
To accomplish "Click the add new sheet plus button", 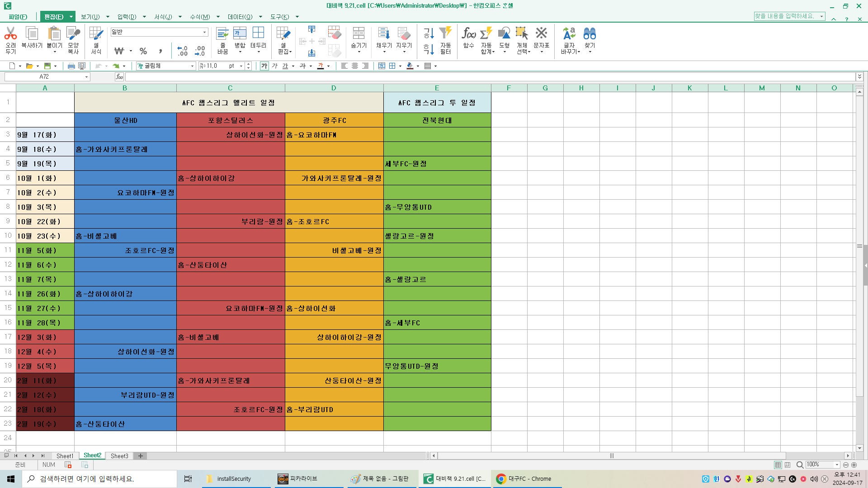I will [x=141, y=456].
